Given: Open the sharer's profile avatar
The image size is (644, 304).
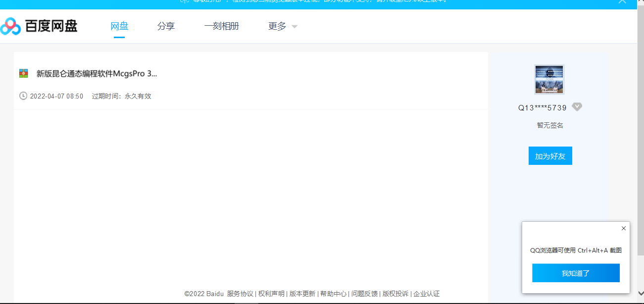Looking at the screenshot, I should (549, 79).
